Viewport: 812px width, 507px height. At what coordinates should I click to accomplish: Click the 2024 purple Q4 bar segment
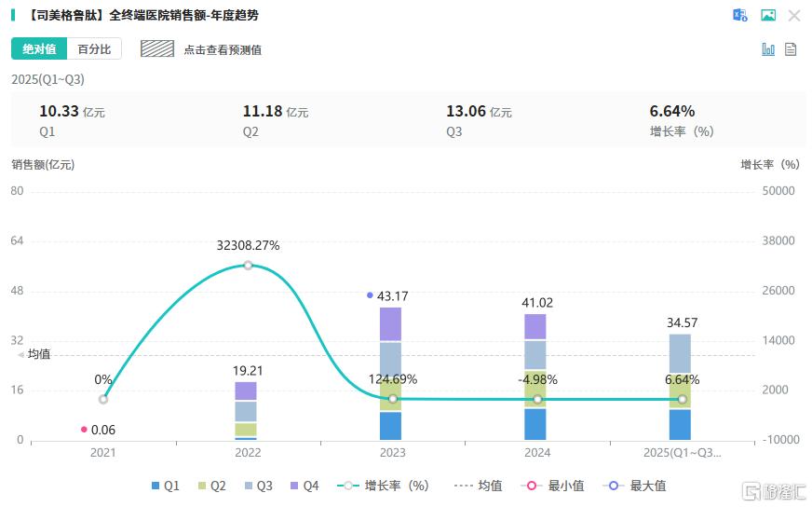[x=535, y=326]
